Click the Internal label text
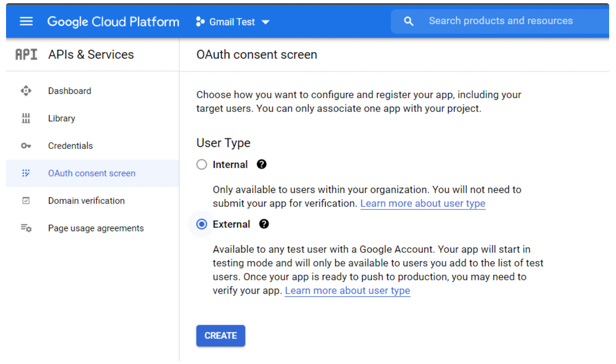 (x=230, y=164)
